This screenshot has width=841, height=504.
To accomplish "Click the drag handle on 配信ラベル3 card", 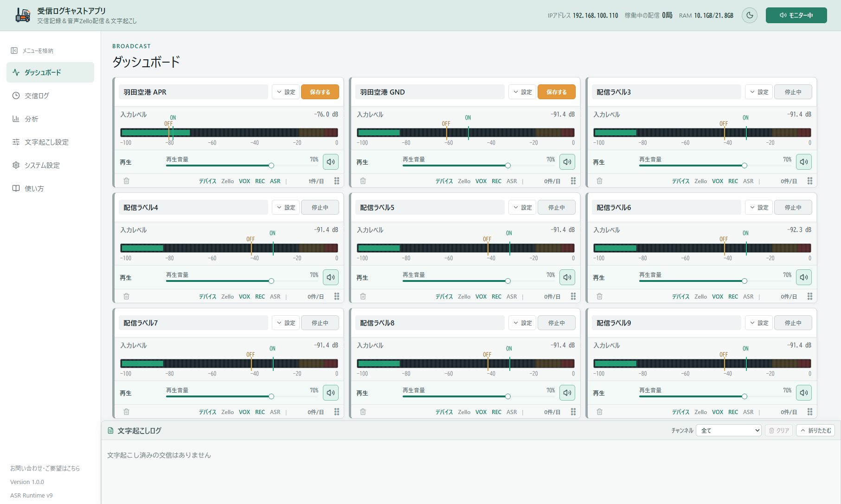I will point(810,181).
